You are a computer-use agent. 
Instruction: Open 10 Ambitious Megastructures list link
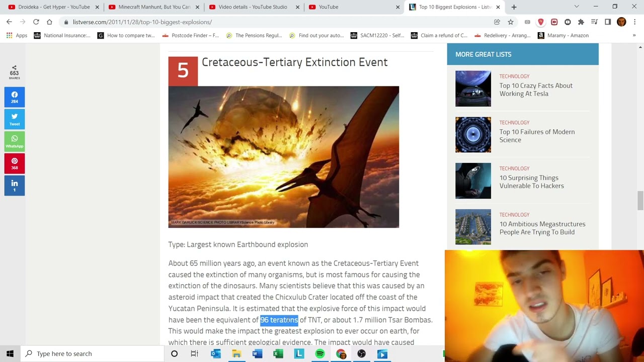point(542,228)
